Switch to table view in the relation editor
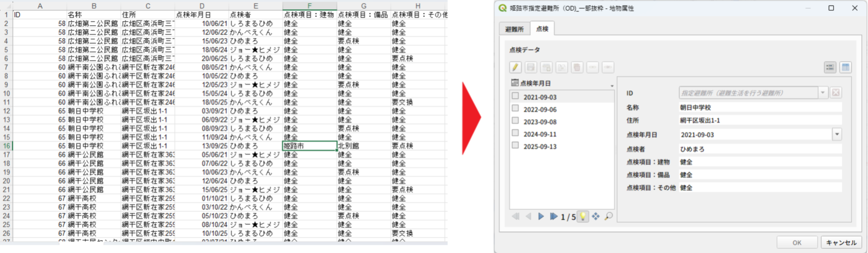 point(845,67)
